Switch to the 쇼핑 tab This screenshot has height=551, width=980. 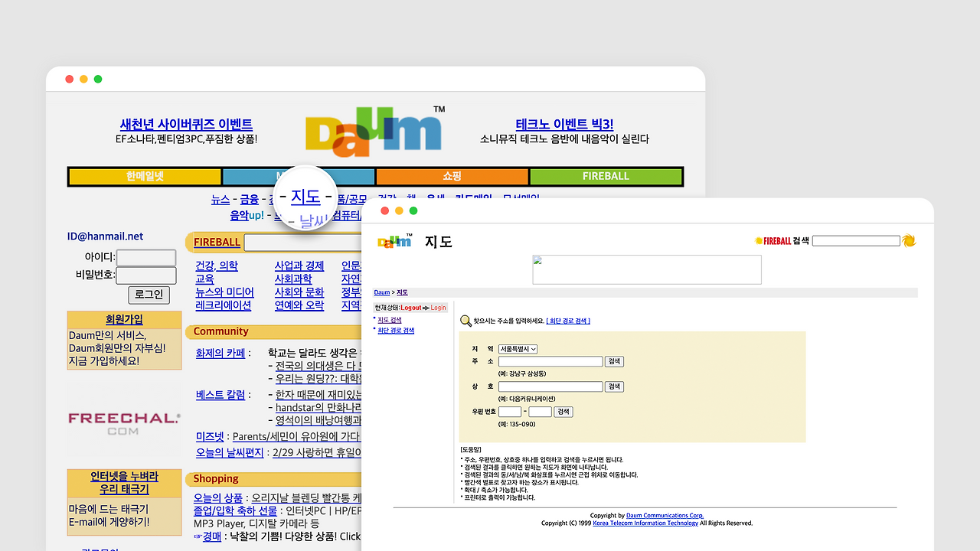point(452,176)
